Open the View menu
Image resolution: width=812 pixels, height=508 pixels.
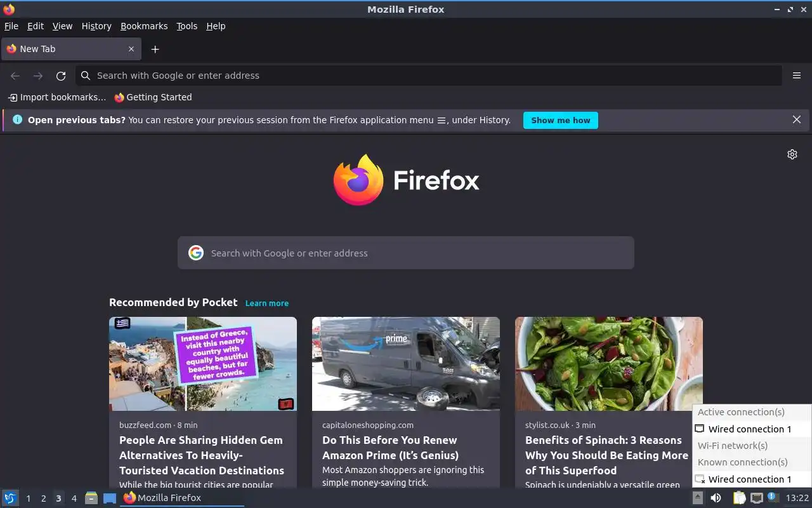coord(62,26)
